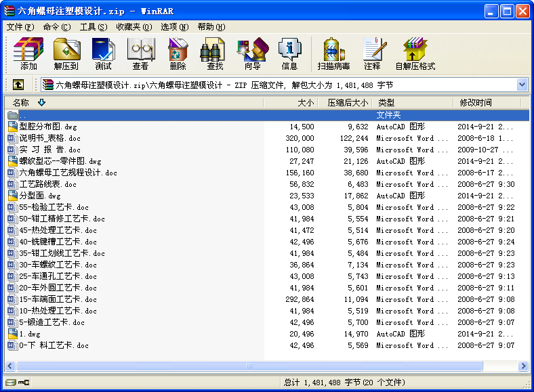Screen dimensions: 534x392
Task: Click the 注释 (Comment) notepad icon
Action: click(x=373, y=53)
